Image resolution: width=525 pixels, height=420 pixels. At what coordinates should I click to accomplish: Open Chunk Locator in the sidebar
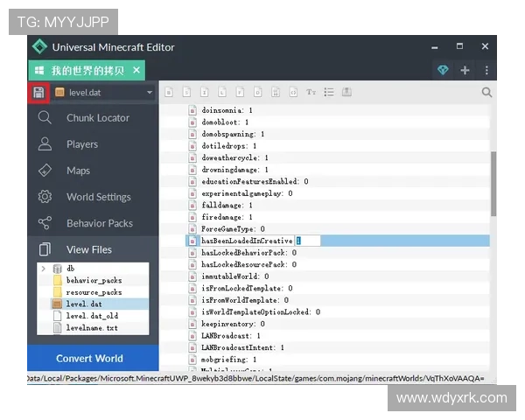click(x=93, y=118)
